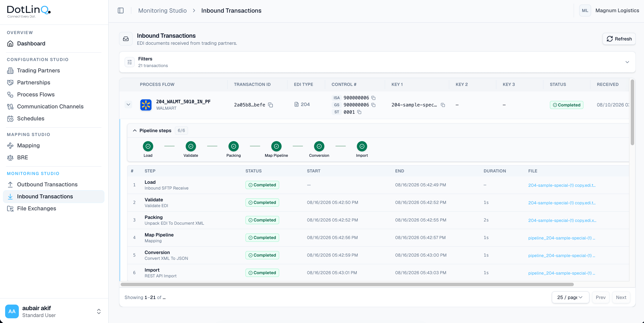This screenshot has height=323, width=644.
Task: Copy transaction ID 2a05b8…befe
Action: [x=270, y=105]
